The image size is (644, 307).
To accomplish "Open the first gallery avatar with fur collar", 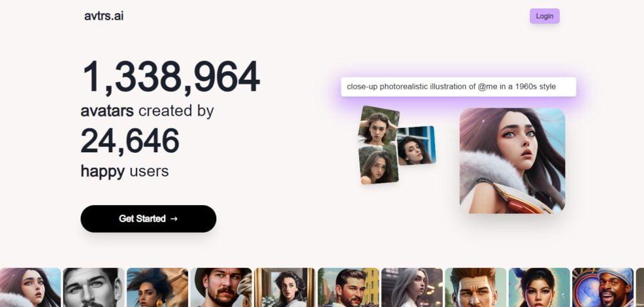I will 30,287.
